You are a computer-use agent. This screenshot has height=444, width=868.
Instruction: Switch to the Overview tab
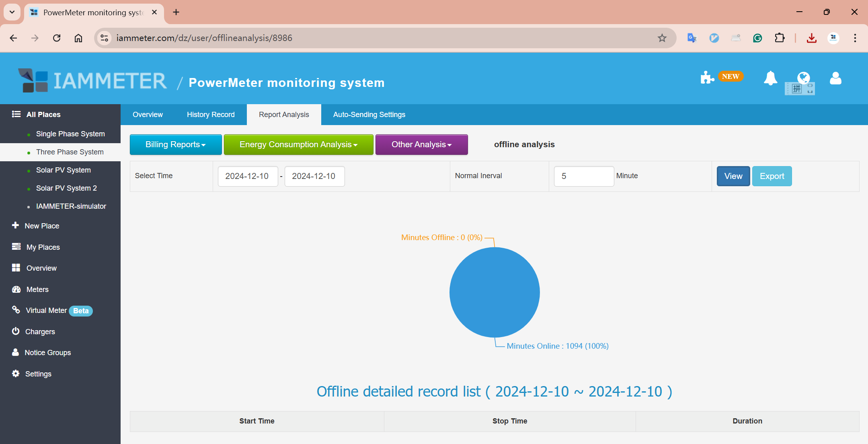[x=148, y=115]
